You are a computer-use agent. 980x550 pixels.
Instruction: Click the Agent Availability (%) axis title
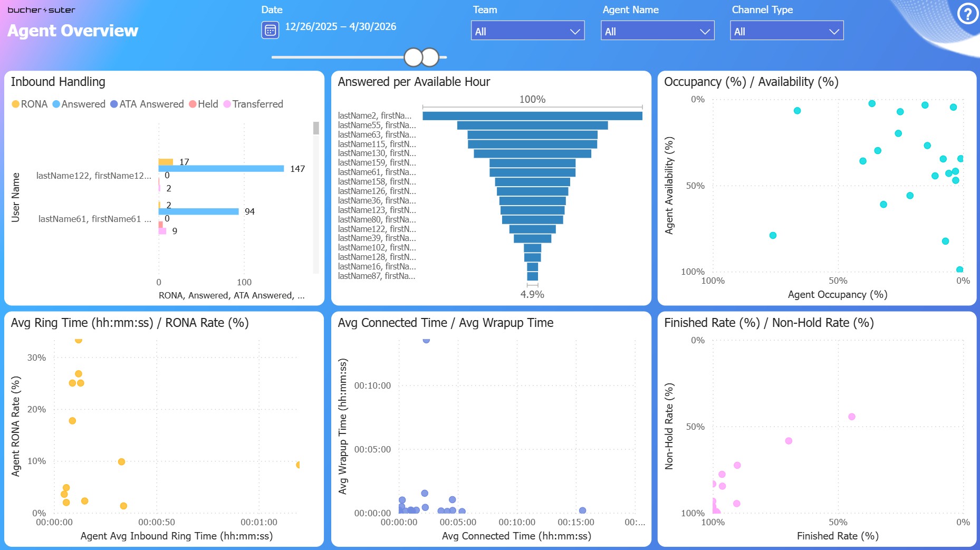(x=669, y=185)
